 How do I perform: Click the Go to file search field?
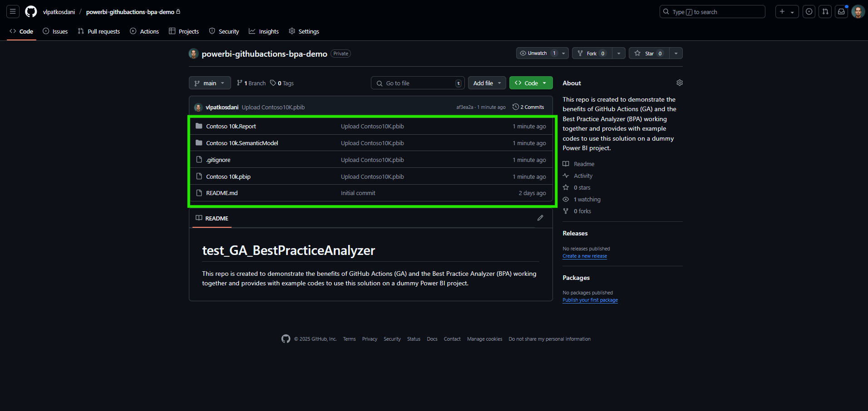pyautogui.click(x=417, y=83)
